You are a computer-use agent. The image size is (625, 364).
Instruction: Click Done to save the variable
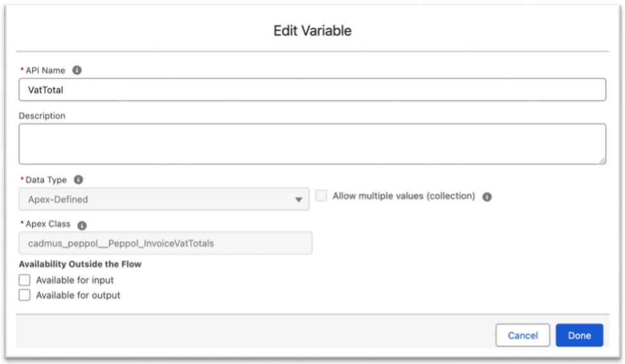point(579,335)
